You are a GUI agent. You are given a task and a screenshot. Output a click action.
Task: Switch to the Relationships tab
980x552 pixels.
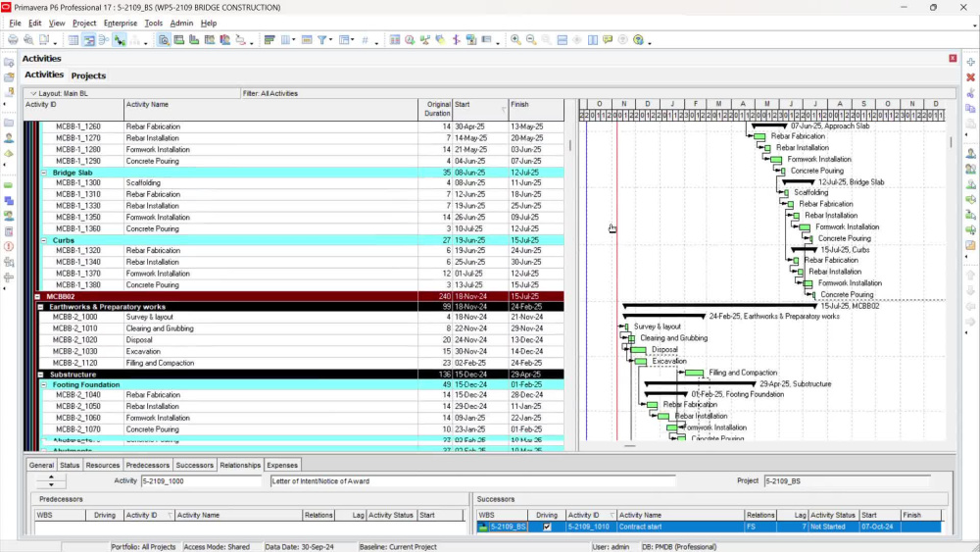click(240, 465)
